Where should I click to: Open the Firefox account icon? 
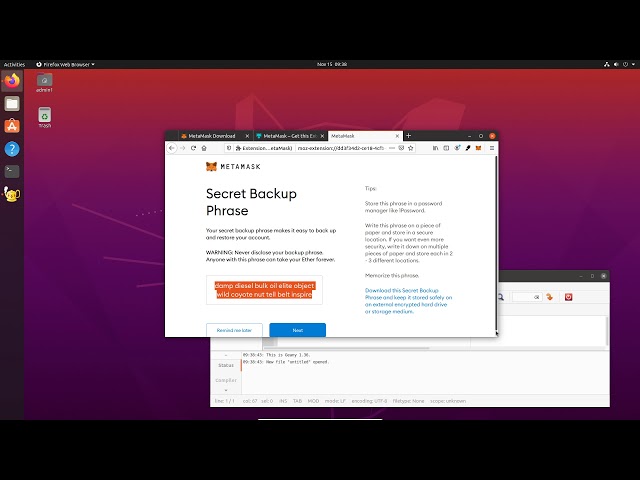click(457, 148)
